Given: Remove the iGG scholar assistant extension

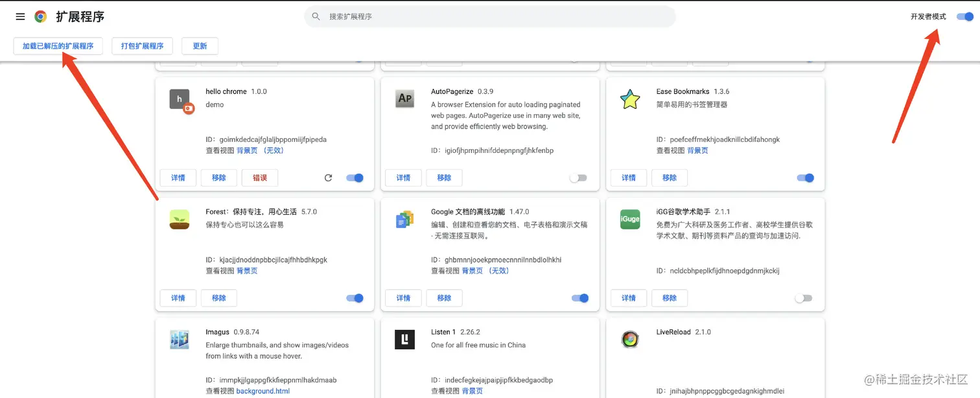Looking at the screenshot, I should (x=670, y=298).
